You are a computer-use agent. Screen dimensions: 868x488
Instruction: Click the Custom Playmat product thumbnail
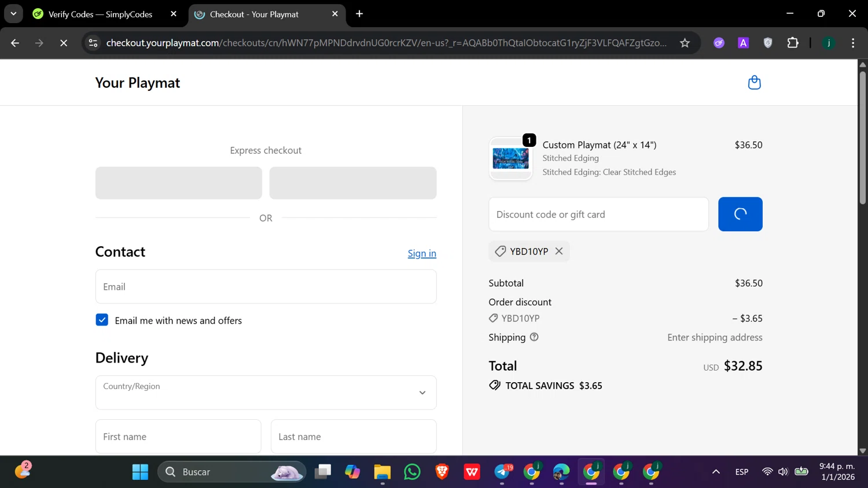pyautogui.click(x=510, y=158)
